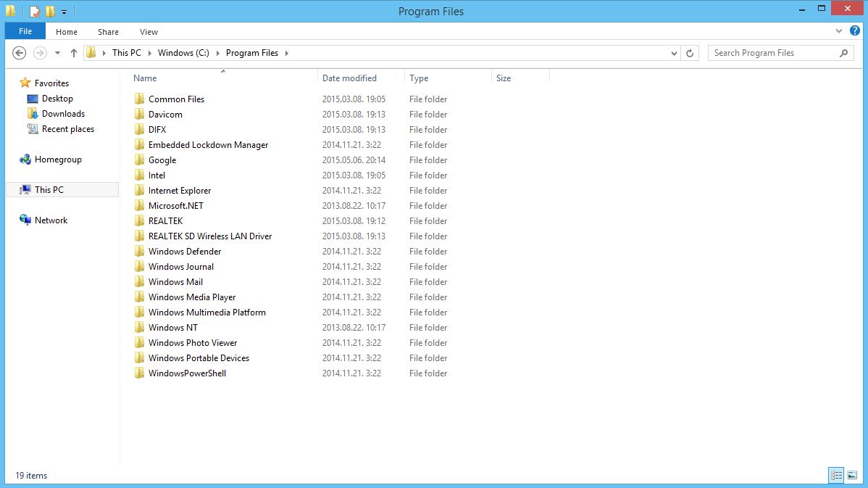The image size is (868, 488).
Task: Click the Program Files breadcrumb
Action: tap(252, 53)
